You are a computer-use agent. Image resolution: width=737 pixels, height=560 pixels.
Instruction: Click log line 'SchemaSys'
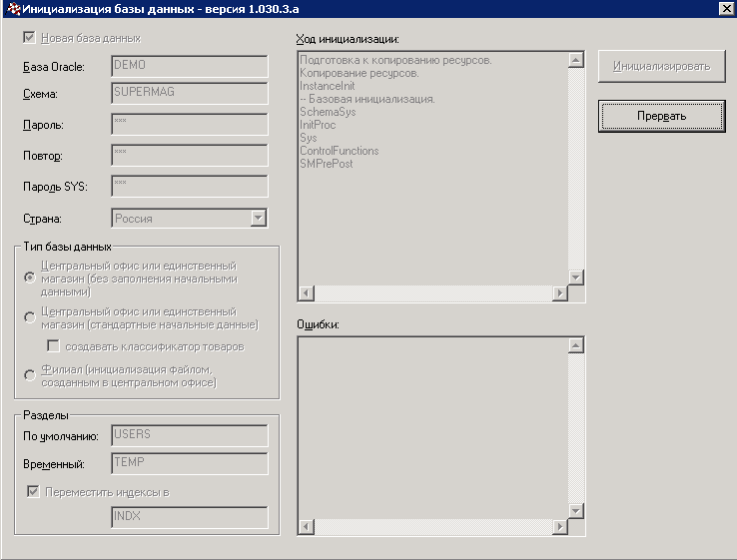pos(328,112)
